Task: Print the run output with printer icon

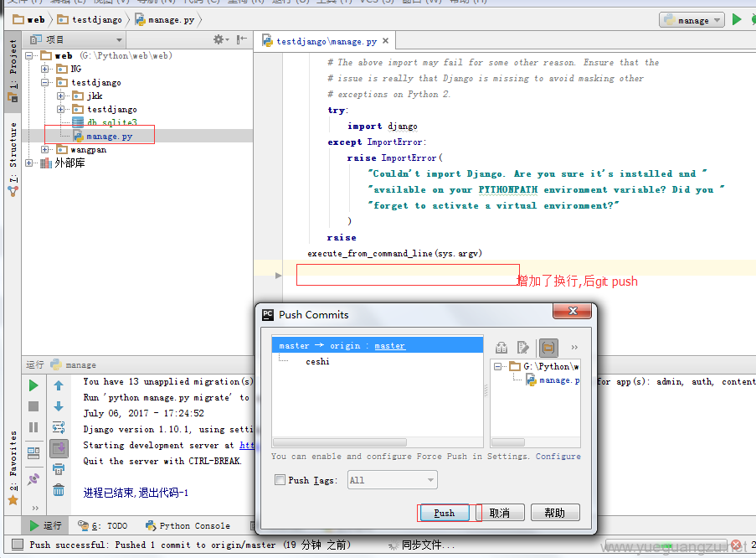Action: click(x=59, y=468)
